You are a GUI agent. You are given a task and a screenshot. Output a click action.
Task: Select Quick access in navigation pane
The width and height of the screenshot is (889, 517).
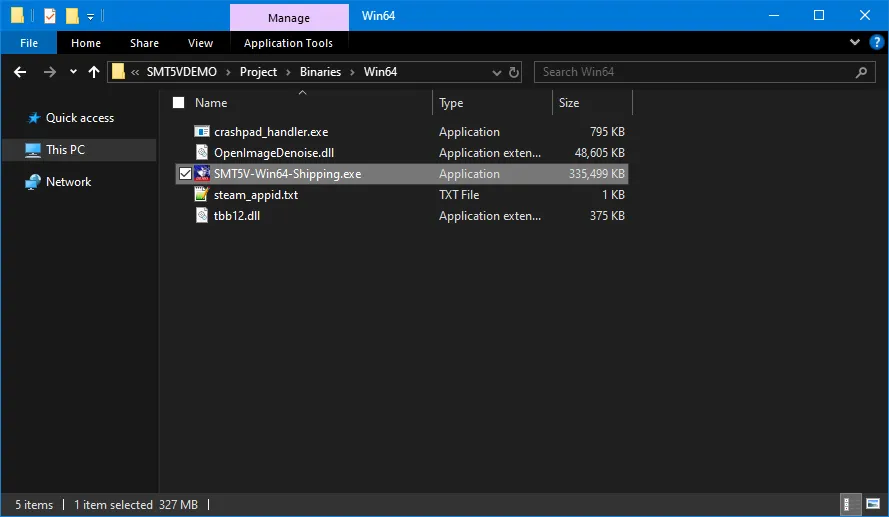pyautogui.click(x=80, y=118)
